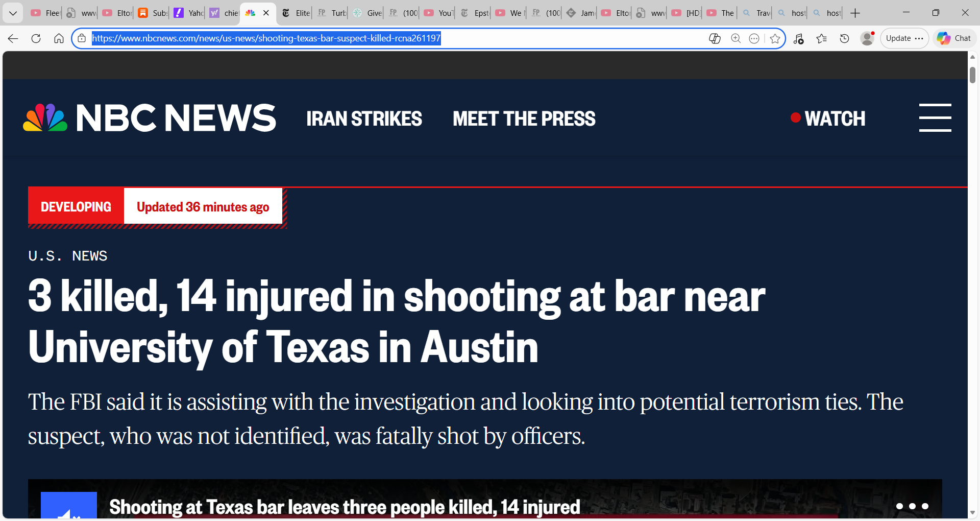The width and height of the screenshot is (980, 521).
Task: Switch to the Flee YouTube tab
Action: 45,13
